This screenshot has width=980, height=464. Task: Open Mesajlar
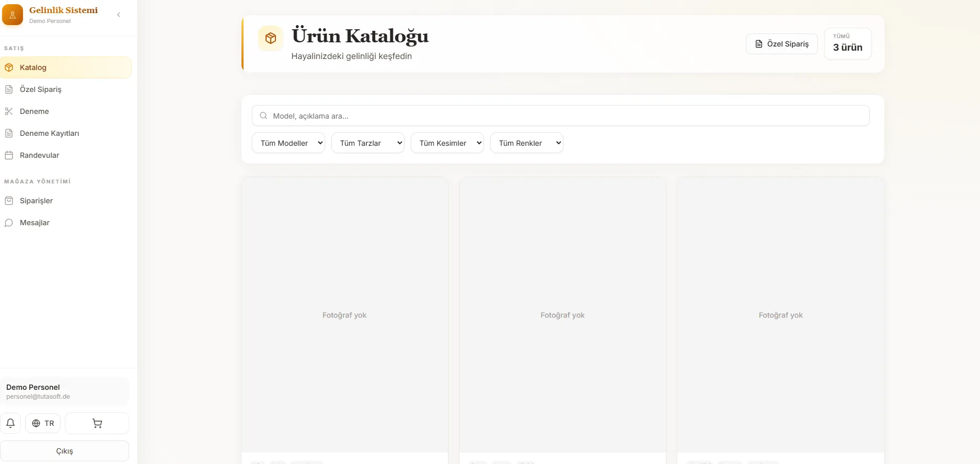(66, 223)
